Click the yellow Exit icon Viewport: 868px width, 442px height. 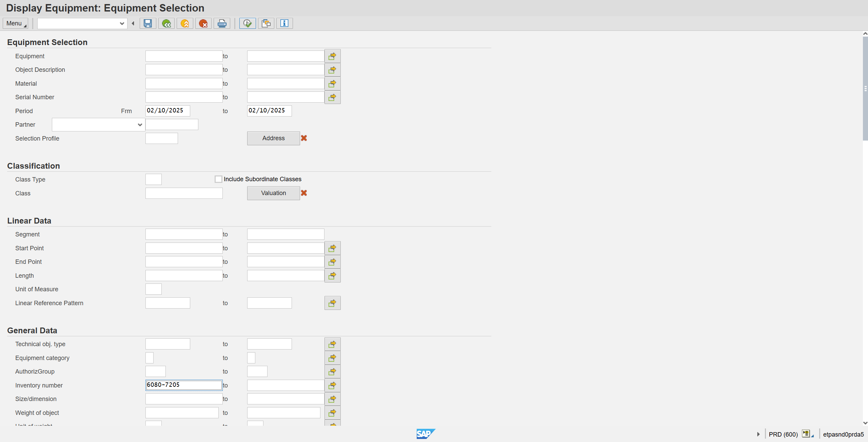pos(185,23)
